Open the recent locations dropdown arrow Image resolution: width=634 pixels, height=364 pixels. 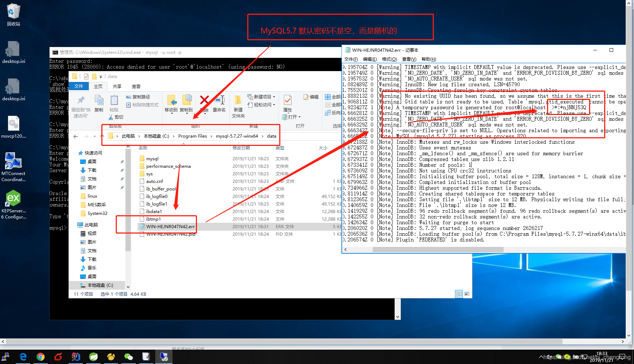(x=95, y=136)
